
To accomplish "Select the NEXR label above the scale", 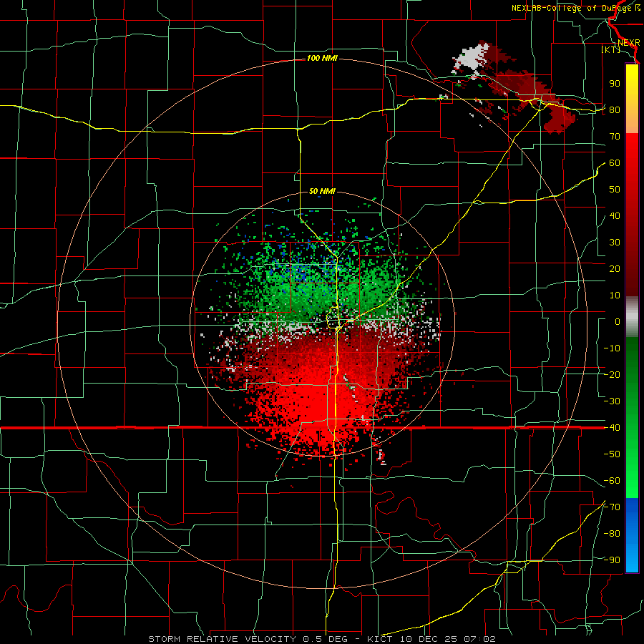I will (628, 43).
